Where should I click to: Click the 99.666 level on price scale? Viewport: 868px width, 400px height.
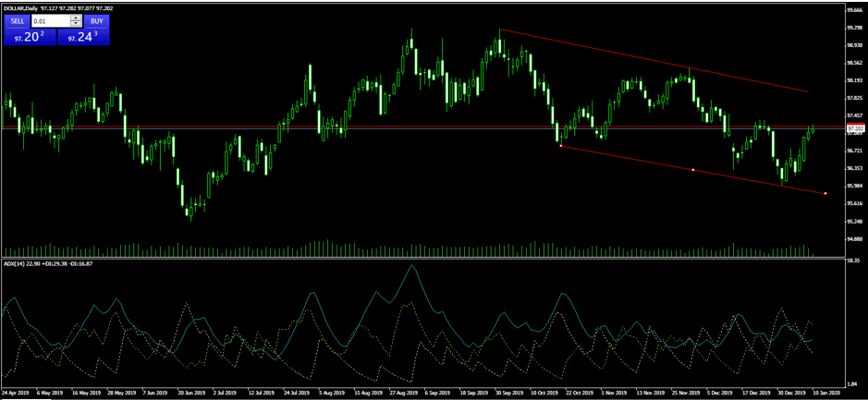click(855, 10)
